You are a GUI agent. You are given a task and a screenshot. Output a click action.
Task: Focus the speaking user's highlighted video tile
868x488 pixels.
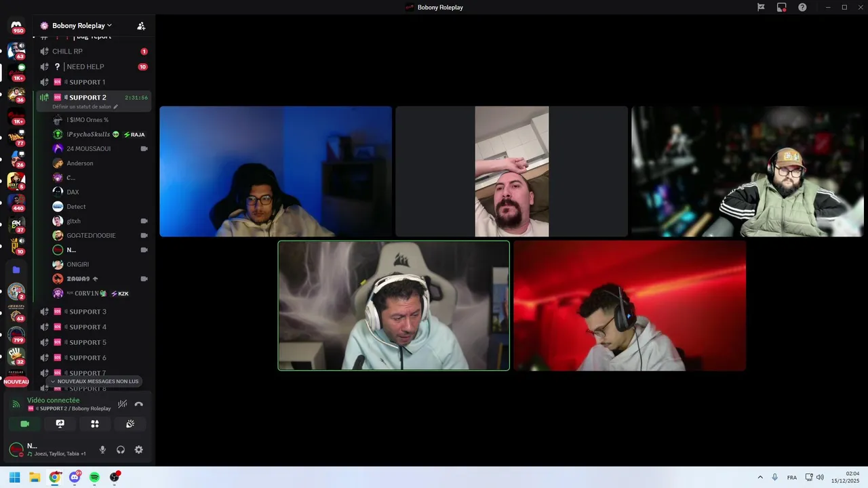393,306
